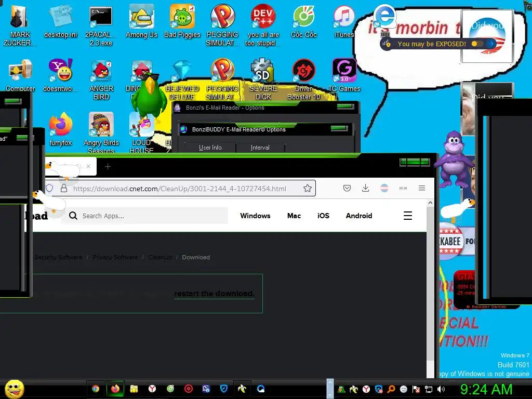The height and width of the screenshot is (399, 532).
Task: Switch to Firefox on the taskbar
Action: pos(115,389)
